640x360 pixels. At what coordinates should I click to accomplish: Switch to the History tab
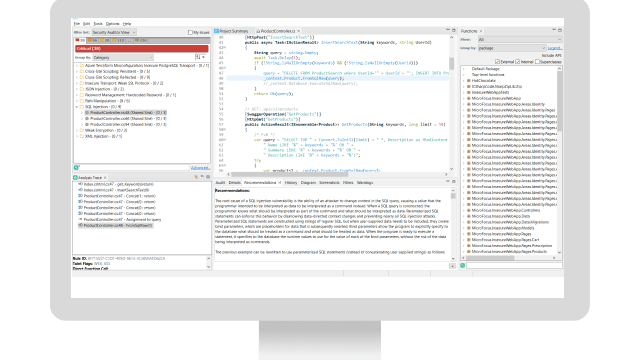click(x=291, y=182)
